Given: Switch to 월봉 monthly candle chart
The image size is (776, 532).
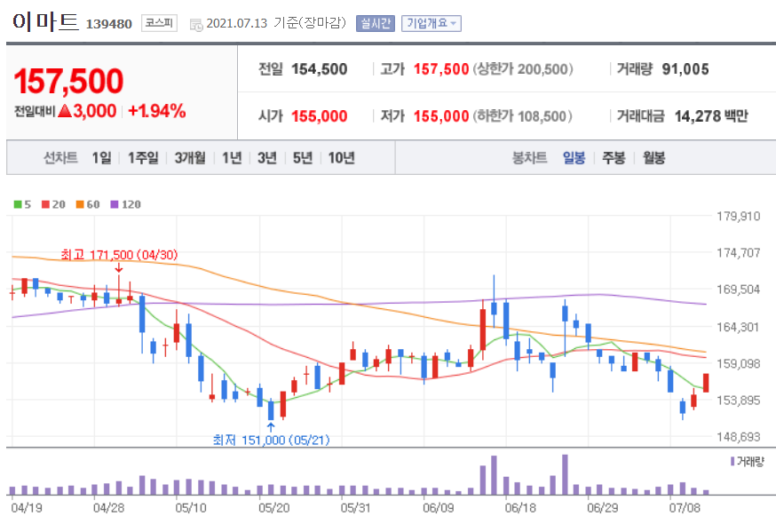Looking at the screenshot, I should click(x=653, y=158).
